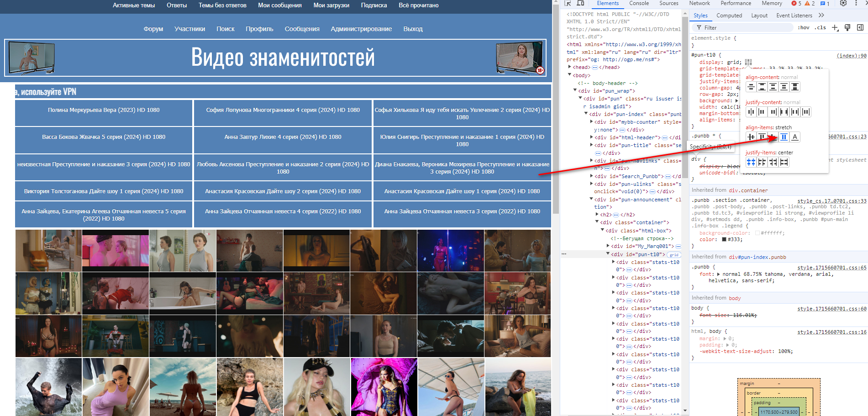This screenshot has height=416, width=868.
Task: Select align-items start icon
Action: pos(762,137)
